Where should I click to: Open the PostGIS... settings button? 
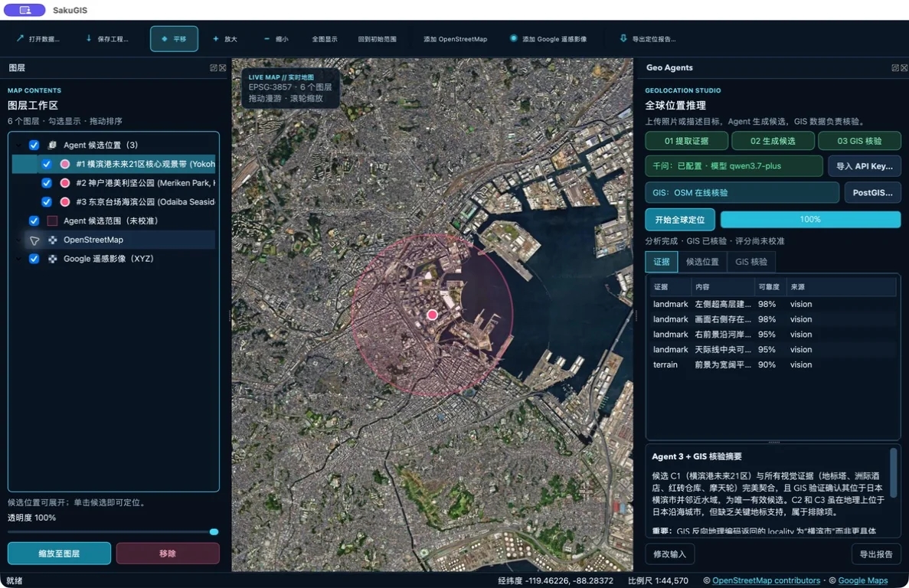click(872, 192)
